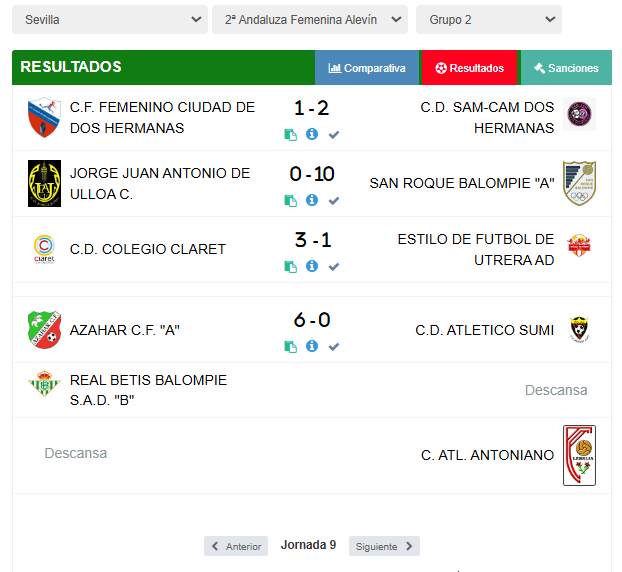622x572 pixels.
Task: Open the Sevilla province dropdown
Action: point(110,19)
